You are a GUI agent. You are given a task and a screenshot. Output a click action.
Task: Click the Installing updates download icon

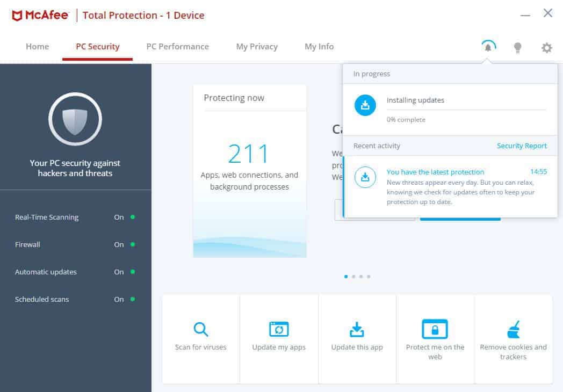pyautogui.click(x=365, y=105)
